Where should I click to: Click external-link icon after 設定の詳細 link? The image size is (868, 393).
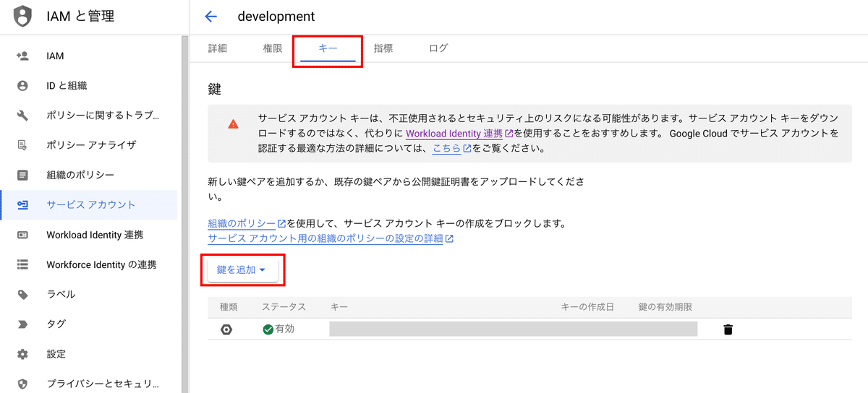pyautogui.click(x=449, y=239)
